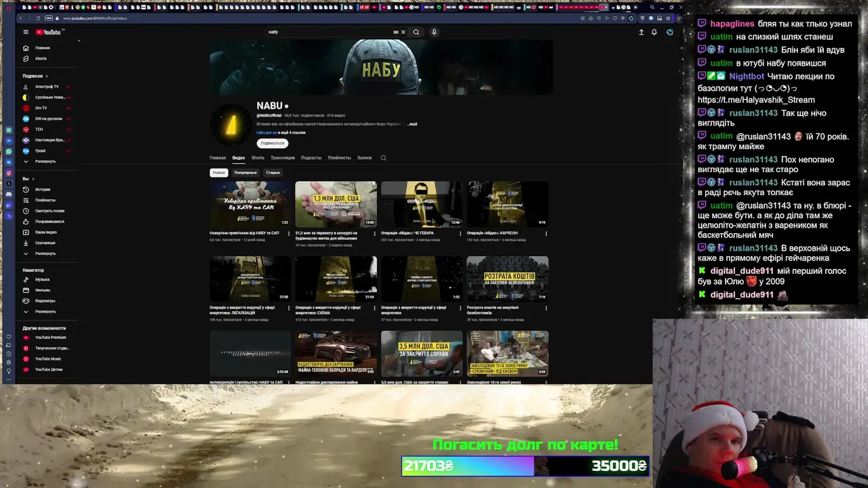Switch to the Плейлисты channel tab
The width and height of the screenshot is (868, 488).
pyautogui.click(x=339, y=158)
